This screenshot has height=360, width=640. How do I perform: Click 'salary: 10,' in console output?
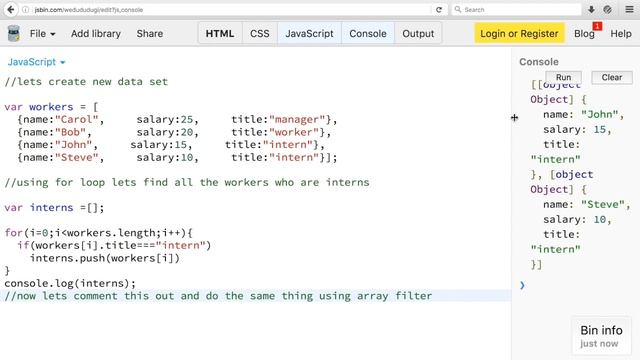click(577, 220)
